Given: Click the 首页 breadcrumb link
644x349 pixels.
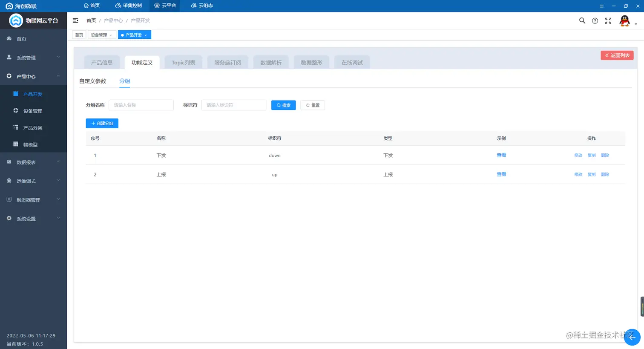Looking at the screenshot, I should (91, 20).
